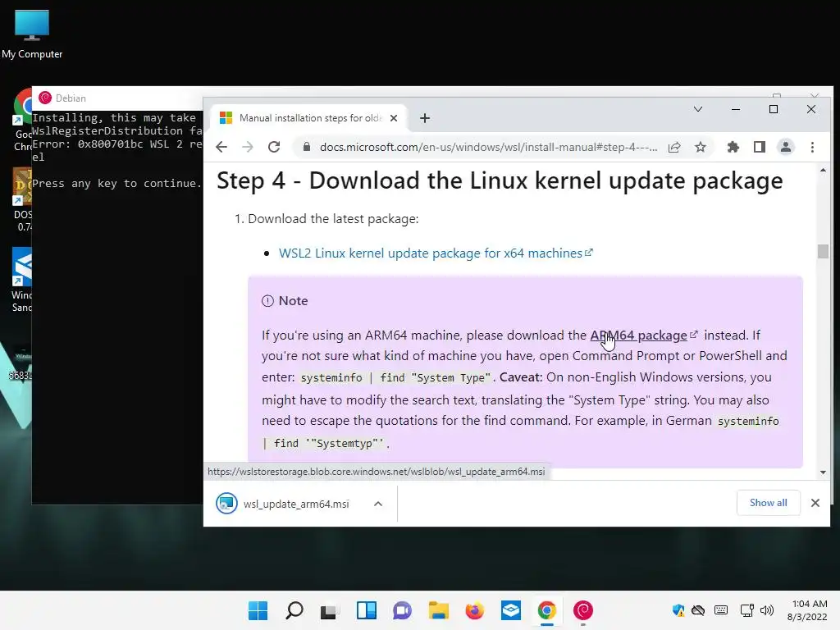Click scrollbar up arrow

click(823, 171)
